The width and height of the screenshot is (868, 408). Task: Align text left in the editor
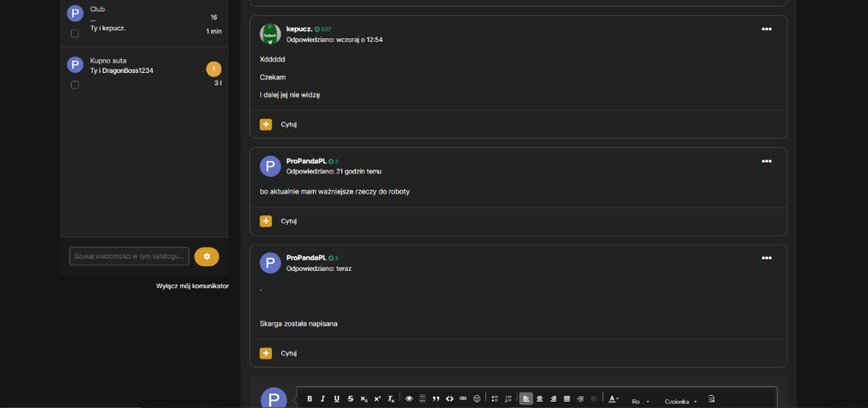coord(526,398)
